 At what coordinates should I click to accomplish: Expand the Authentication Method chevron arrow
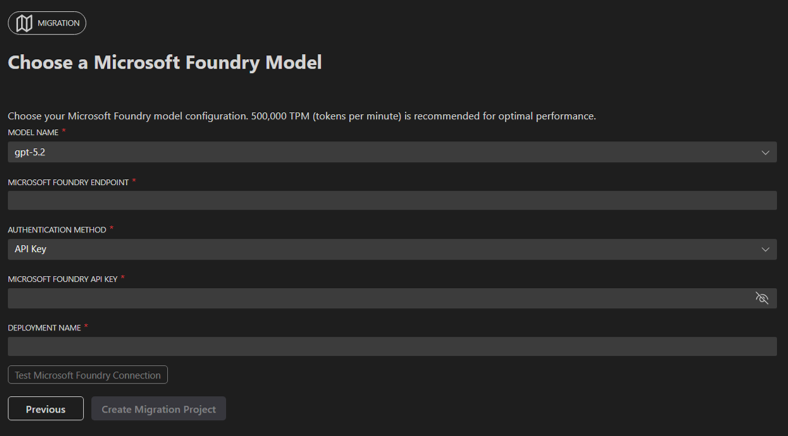pos(765,249)
